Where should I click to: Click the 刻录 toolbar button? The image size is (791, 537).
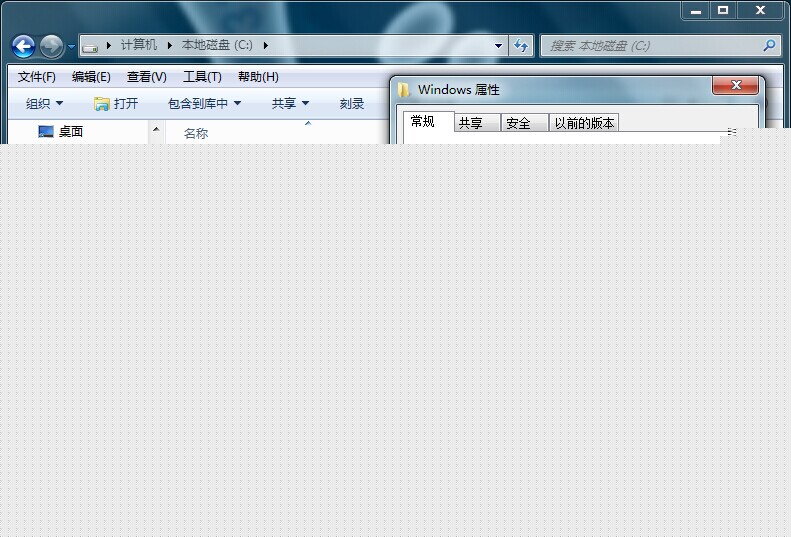pyautogui.click(x=352, y=103)
